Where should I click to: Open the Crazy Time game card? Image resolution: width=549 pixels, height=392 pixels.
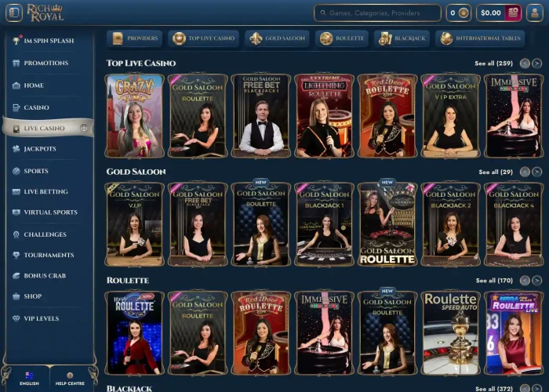134,116
